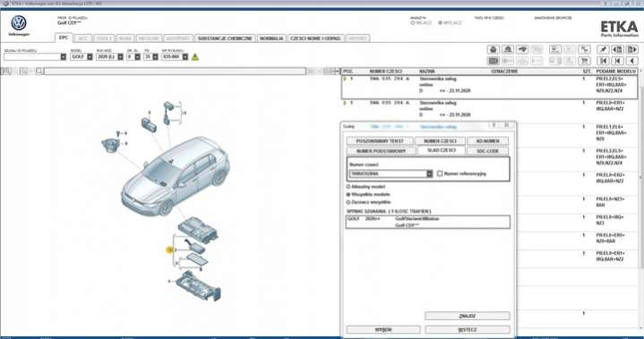This screenshot has height=339, width=644.
Task: Expand the model year 2020 dropdown
Action: (120, 57)
